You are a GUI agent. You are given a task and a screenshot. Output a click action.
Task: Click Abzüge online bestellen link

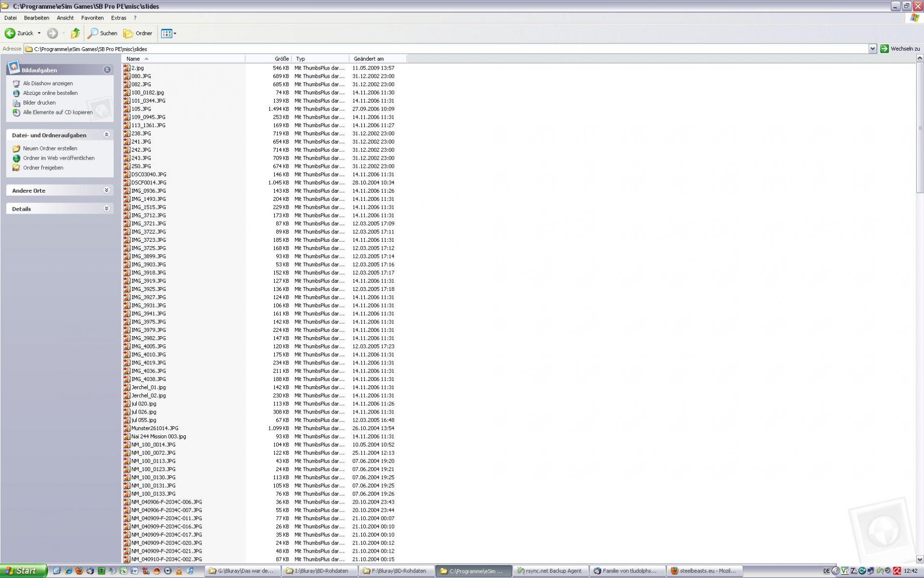(50, 93)
